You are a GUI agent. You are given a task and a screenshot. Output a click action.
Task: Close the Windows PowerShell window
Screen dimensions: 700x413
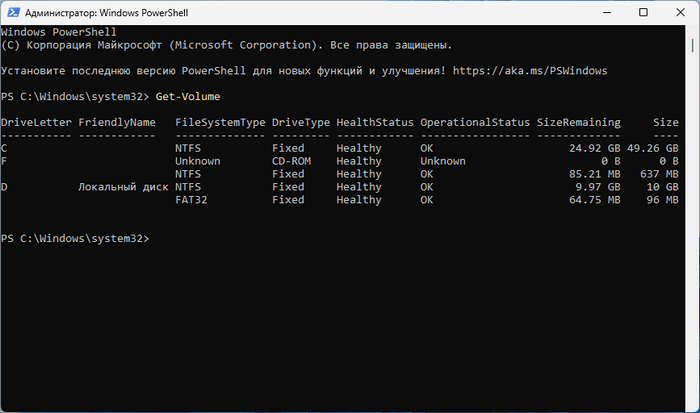point(679,12)
